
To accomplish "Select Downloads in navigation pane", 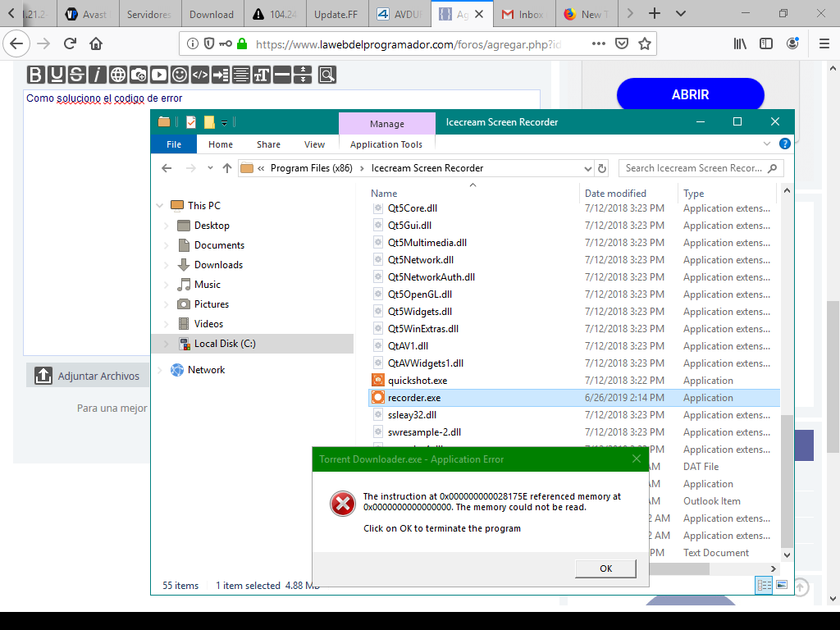I will 218,265.
